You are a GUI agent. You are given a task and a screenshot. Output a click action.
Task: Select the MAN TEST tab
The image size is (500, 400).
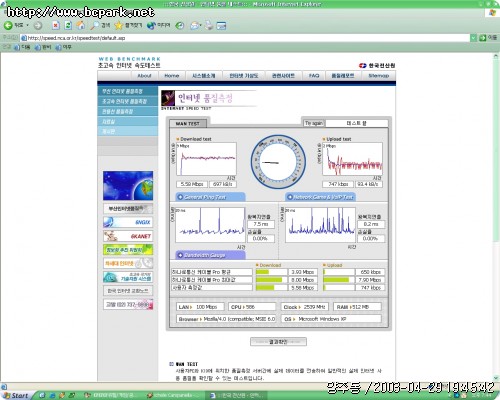click(188, 123)
